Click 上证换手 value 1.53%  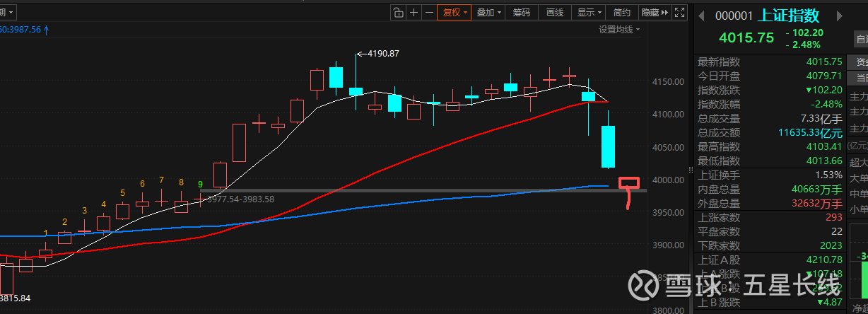click(x=828, y=175)
